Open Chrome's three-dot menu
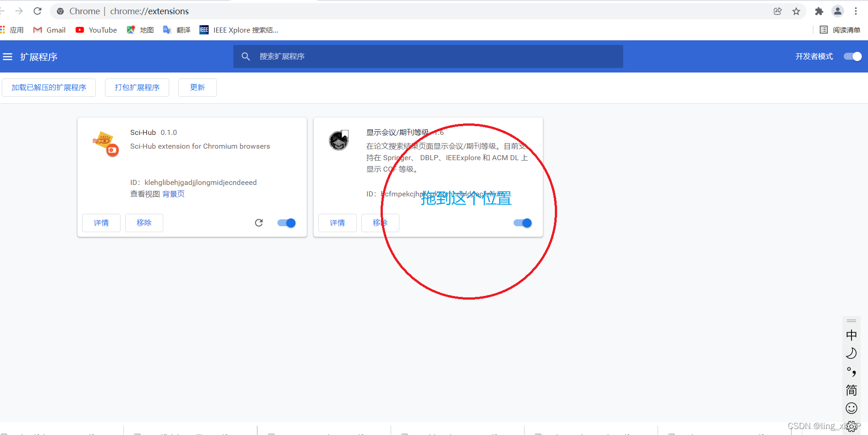This screenshot has width=868, height=435. pyautogui.click(x=856, y=11)
